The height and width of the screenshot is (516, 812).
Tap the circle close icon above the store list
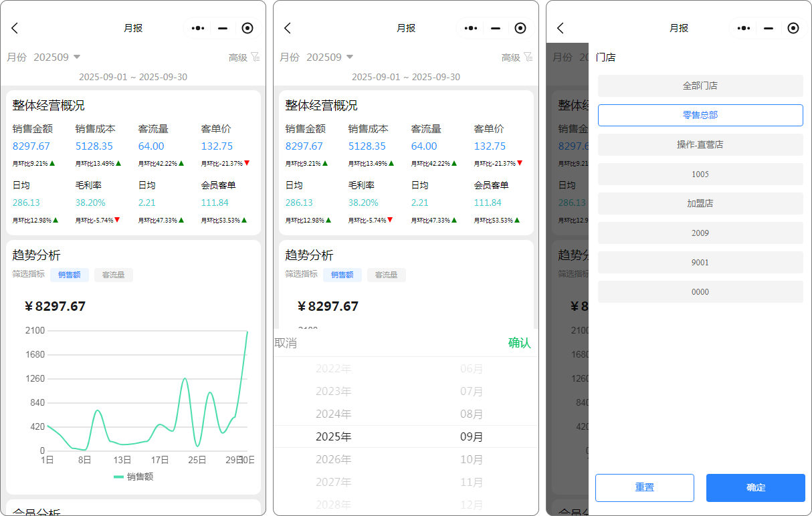793,28
